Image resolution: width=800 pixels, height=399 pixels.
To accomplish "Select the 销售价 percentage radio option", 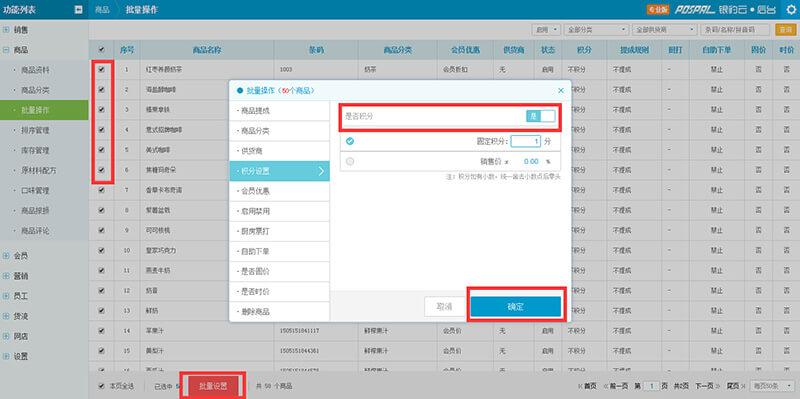I will click(x=350, y=161).
